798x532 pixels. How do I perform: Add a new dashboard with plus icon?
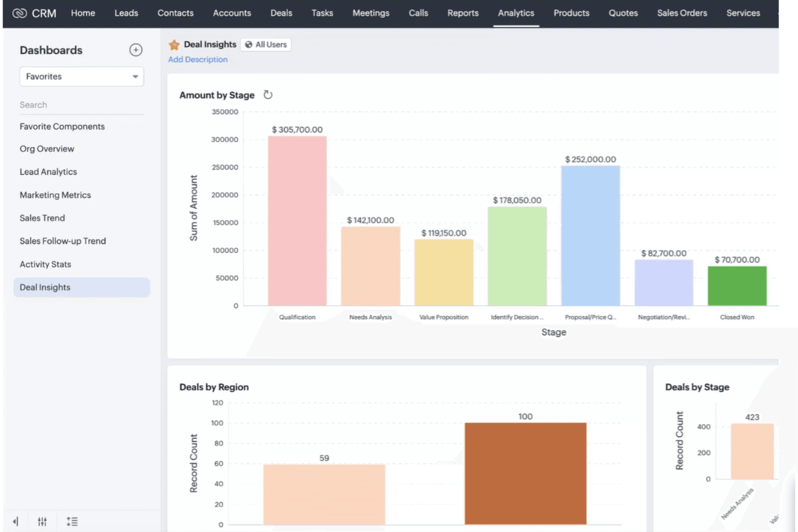(136, 50)
